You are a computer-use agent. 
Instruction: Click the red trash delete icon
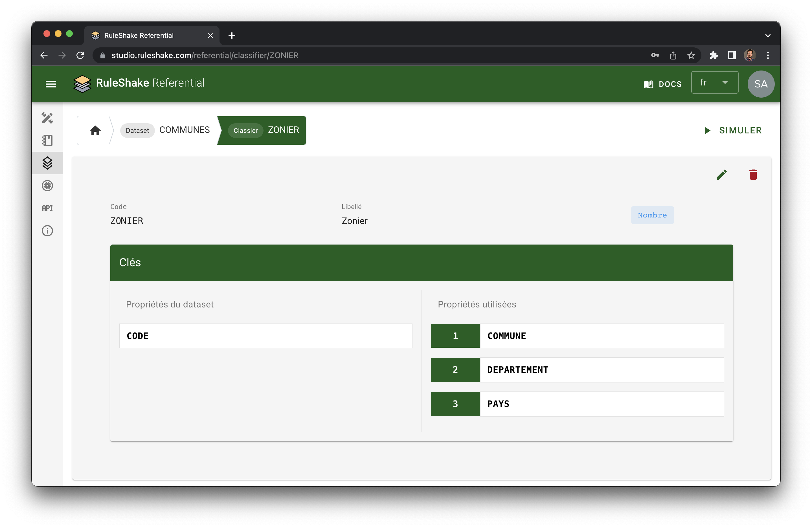[753, 175]
